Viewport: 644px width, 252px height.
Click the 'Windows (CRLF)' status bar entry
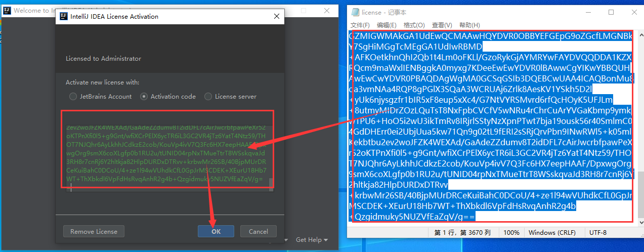(x=552, y=233)
